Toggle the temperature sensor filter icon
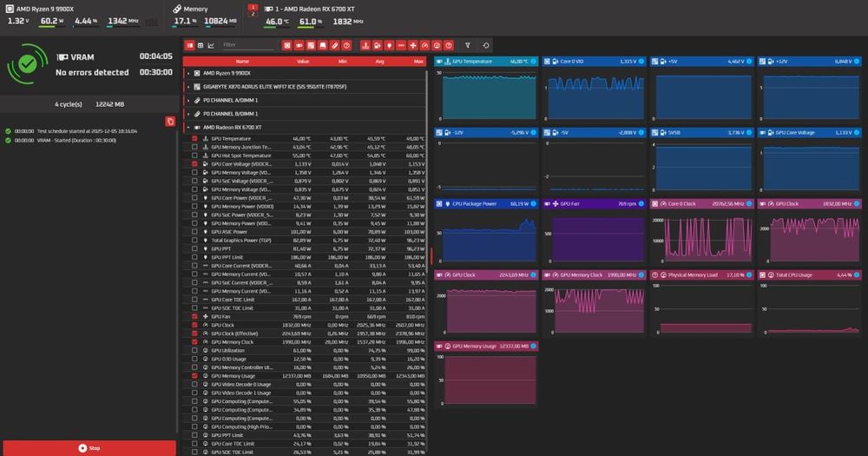The height and width of the screenshot is (456, 868). click(365, 45)
